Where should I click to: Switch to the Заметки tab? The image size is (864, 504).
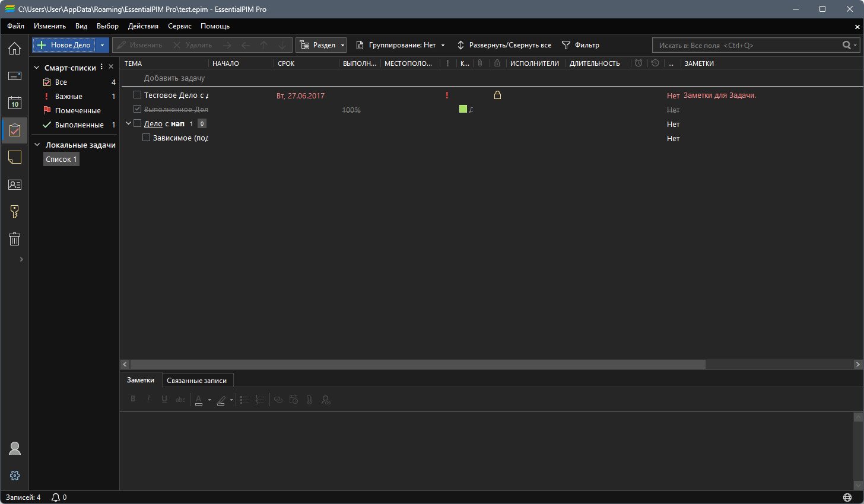(x=141, y=379)
